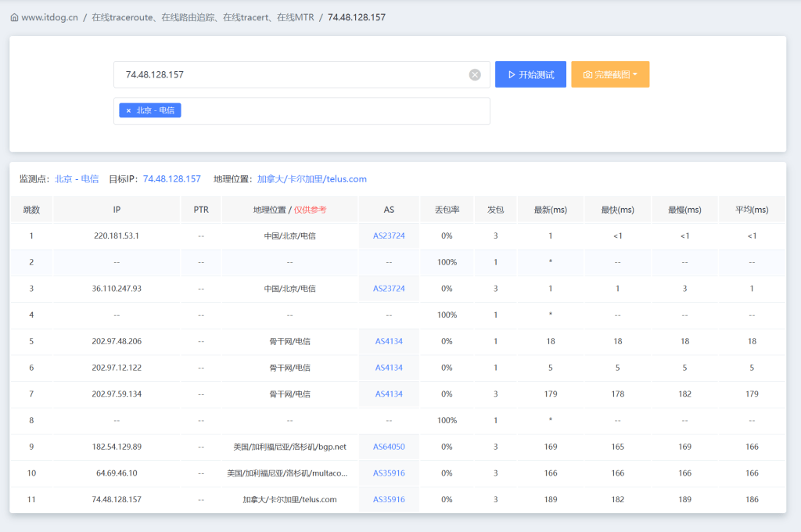This screenshot has height=532, width=801.
Task: Start the test with 开始测试 button
Action: [x=530, y=74]
